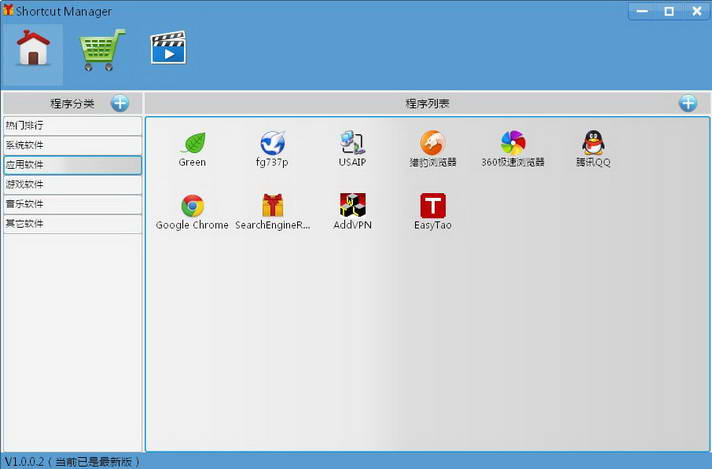Image resolution: width=712 pixels, height=469 pixels.
Task: Open the 360极速浏览器 shortcut
Action: (513, 148)
